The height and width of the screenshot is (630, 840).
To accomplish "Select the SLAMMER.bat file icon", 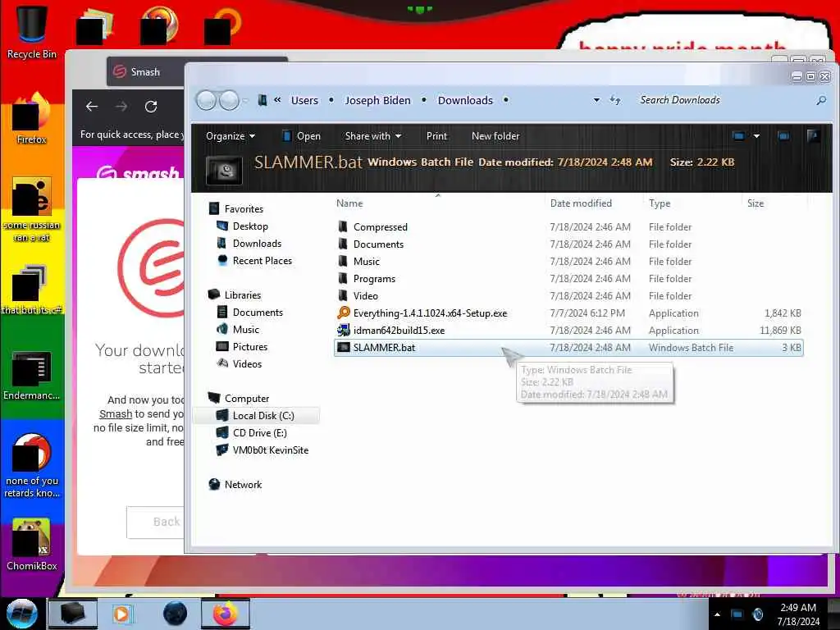I will (x=344, y=347).
